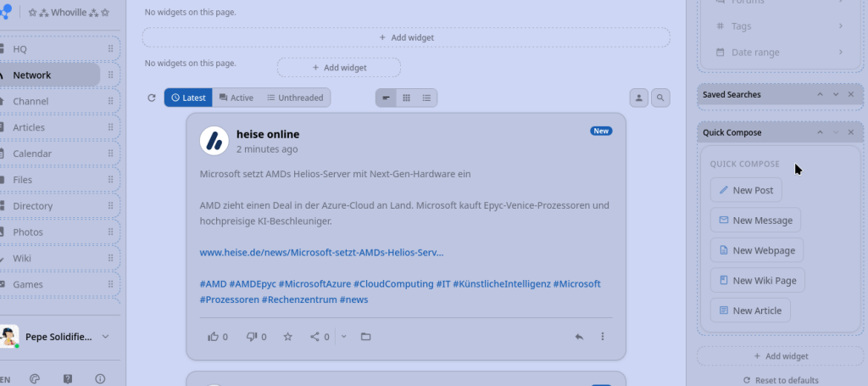Open the #Rechenzentrum hashtag
The image size is (868, 386).
pyautogui.click(x=299, y=299)
